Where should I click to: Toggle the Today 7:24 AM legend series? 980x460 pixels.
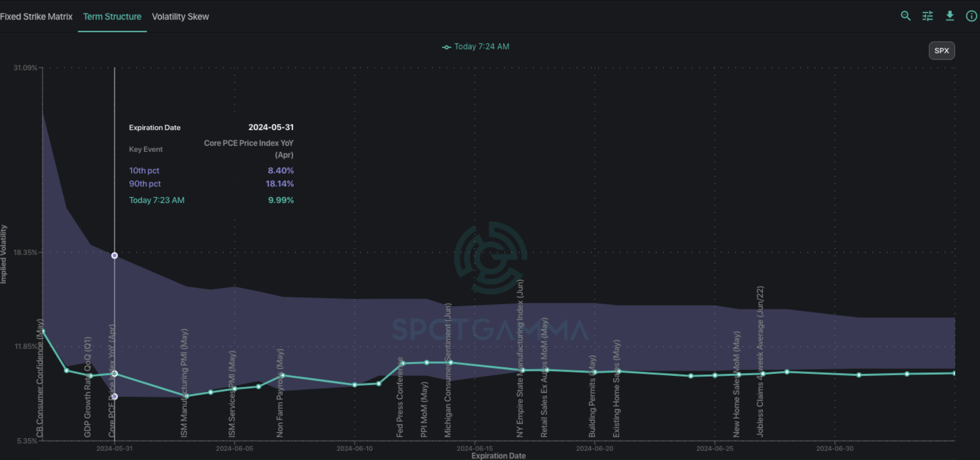click(476, 47)
